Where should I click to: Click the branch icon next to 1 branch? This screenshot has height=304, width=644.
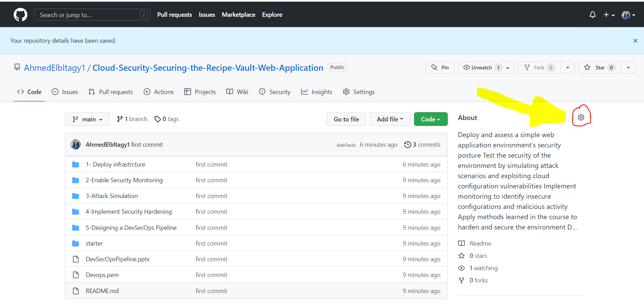[120, 119]
